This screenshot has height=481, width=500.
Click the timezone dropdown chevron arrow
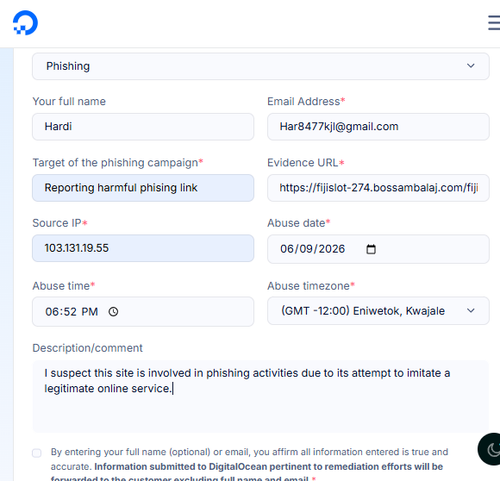pyautogui.click(x=471, y=311)
